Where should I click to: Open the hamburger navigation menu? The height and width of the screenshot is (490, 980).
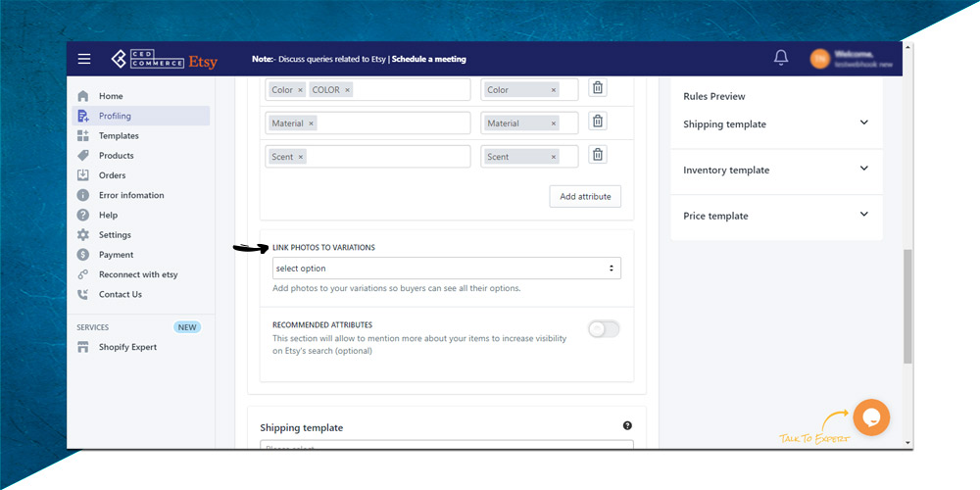tap(84, 60)
